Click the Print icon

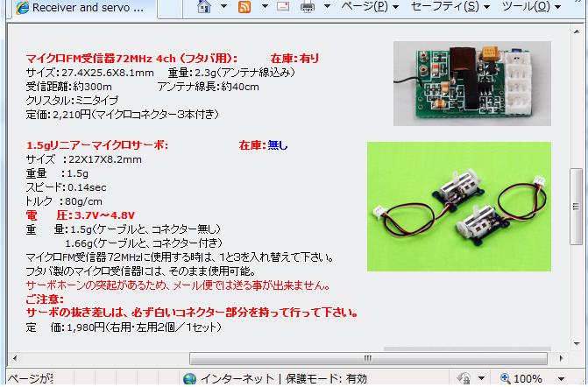[308, 7]
